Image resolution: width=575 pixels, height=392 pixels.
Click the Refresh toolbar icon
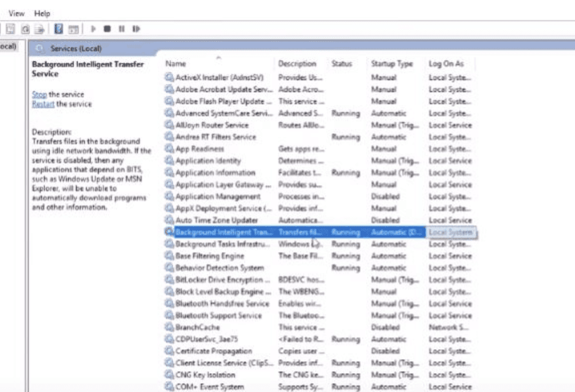tap(25, 29)
